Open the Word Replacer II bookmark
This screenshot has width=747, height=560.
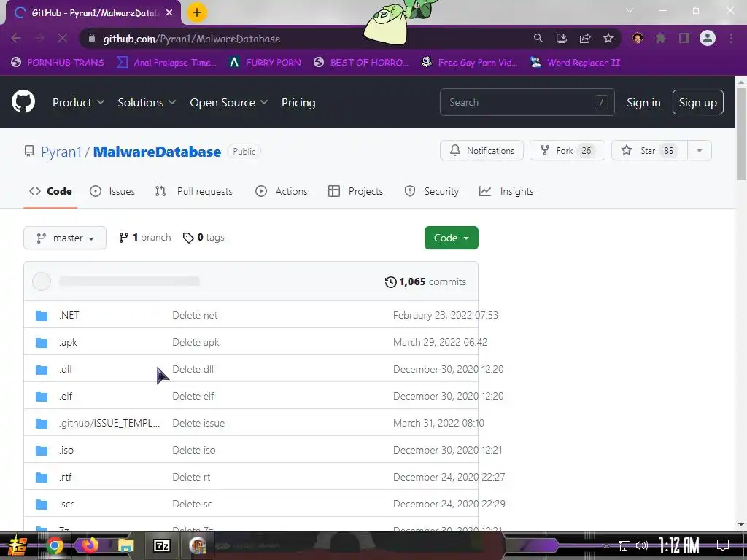point(575,63)
